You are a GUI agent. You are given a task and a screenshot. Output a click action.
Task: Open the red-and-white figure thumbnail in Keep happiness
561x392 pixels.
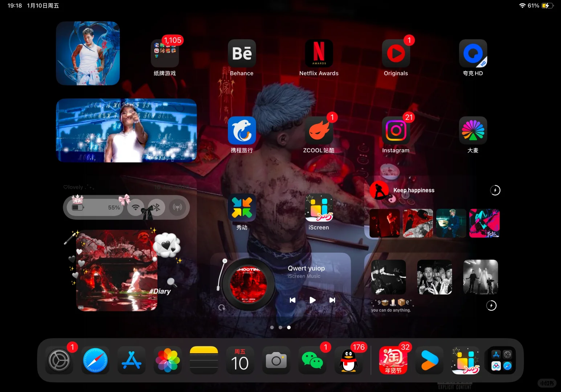click(x=418, y=223)
